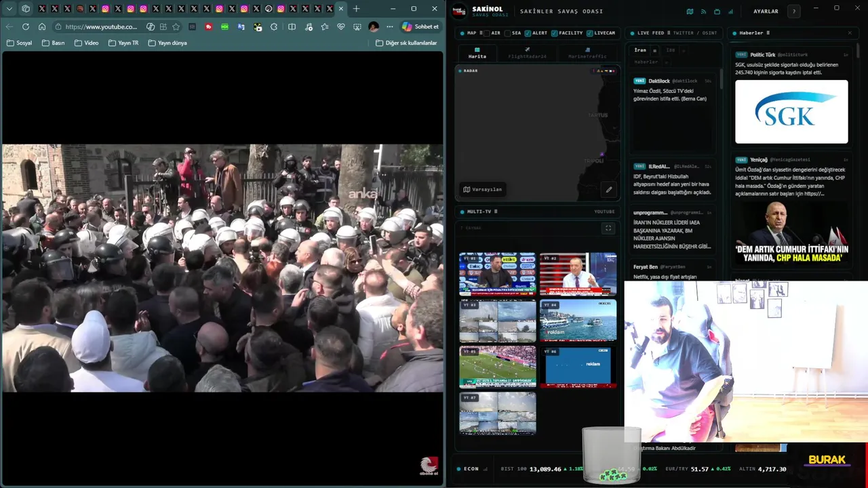Disable the FACILITY map layer checkbox
The width and height of the screenshot is (868, 488).
[555, 33]
